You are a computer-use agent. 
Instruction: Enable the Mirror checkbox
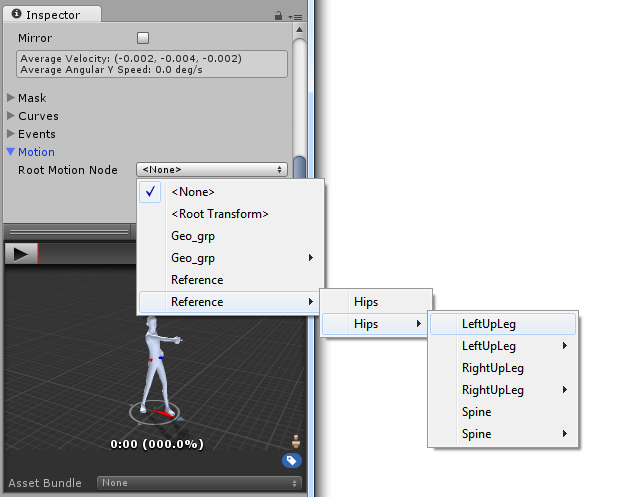(x=143, y=38)
